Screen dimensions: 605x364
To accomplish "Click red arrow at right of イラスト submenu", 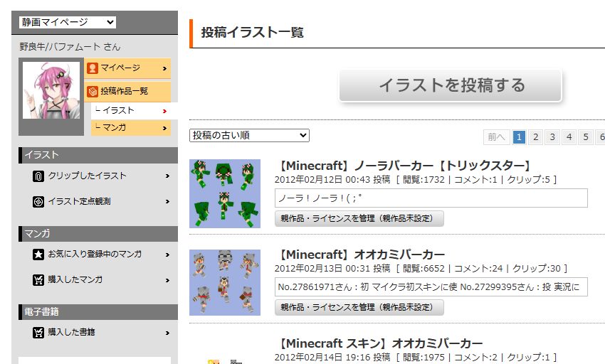I will tap(164, 111).
